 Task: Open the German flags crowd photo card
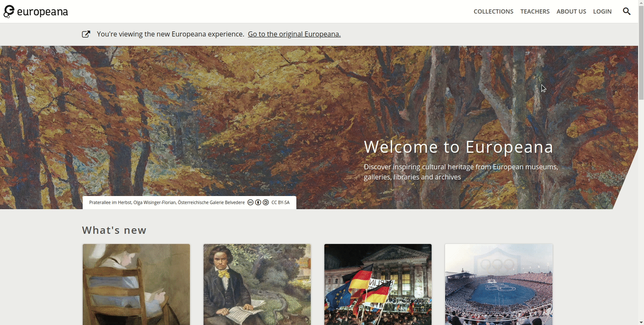[378, 284]
